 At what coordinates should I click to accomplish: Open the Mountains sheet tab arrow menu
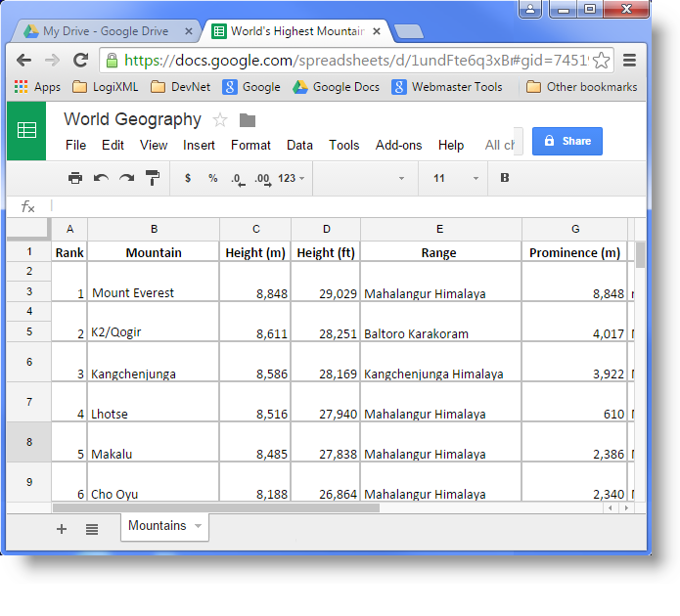pos(199,526)
